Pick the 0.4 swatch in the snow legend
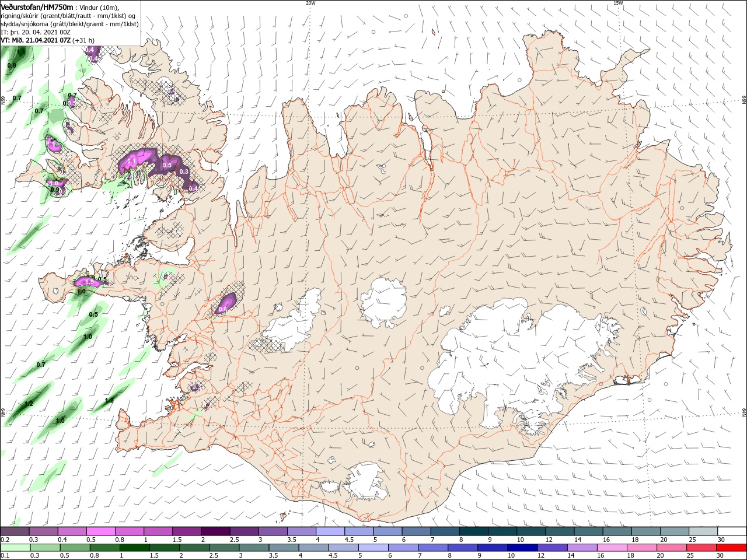This screenshot has width=747, height=560. pos(72,531)
